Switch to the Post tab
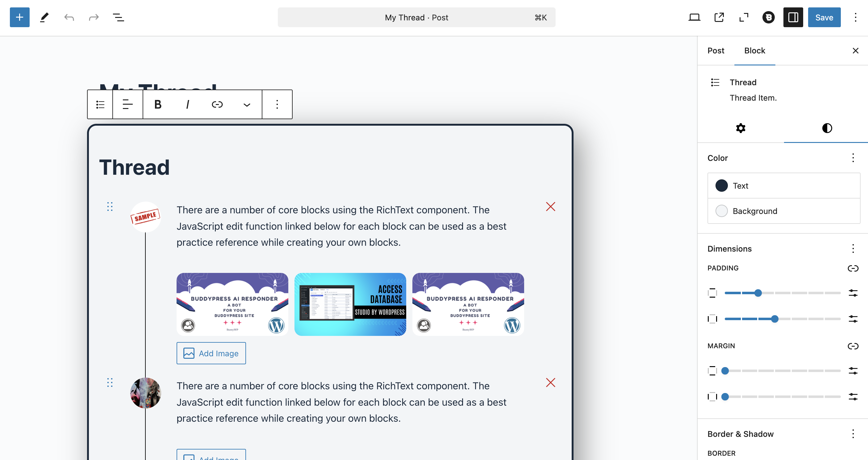This screenshot has width=868, height=460. 716,51
